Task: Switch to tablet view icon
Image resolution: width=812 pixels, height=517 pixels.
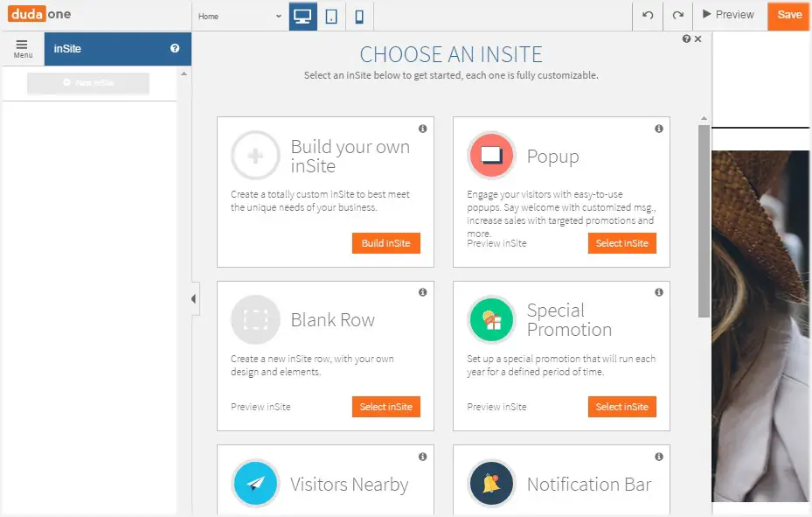Action: (x=331, y=16)
